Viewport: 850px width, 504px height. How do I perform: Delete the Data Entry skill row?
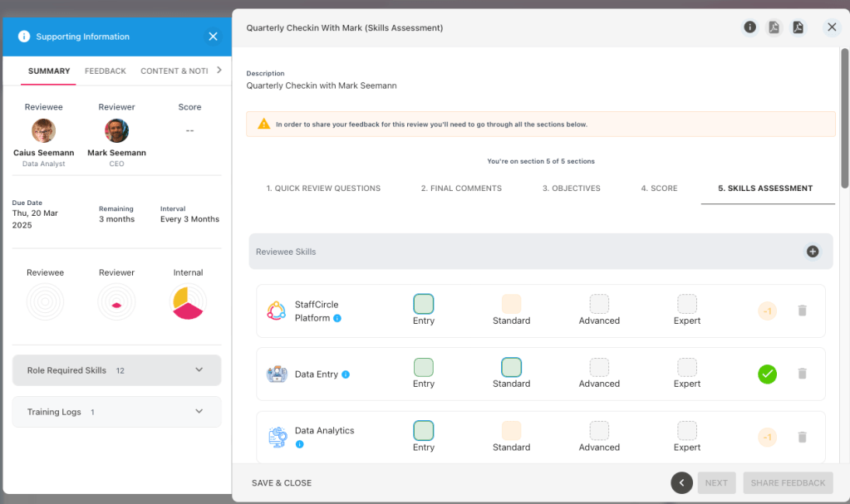(802, 374)
